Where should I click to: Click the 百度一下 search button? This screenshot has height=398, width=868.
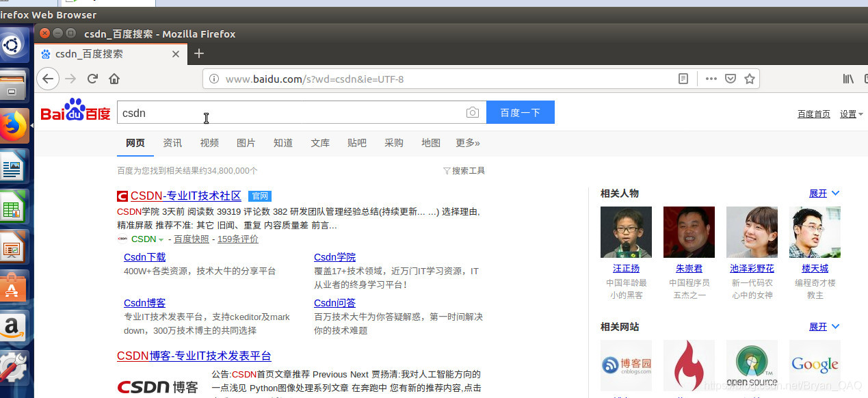coord(521,113)
